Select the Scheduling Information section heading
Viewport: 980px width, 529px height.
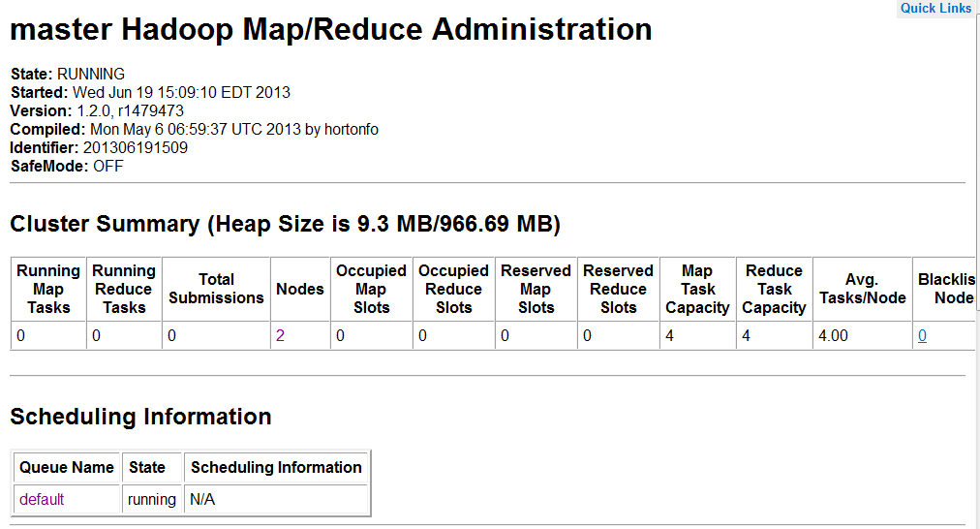click(x=140, y=417)
